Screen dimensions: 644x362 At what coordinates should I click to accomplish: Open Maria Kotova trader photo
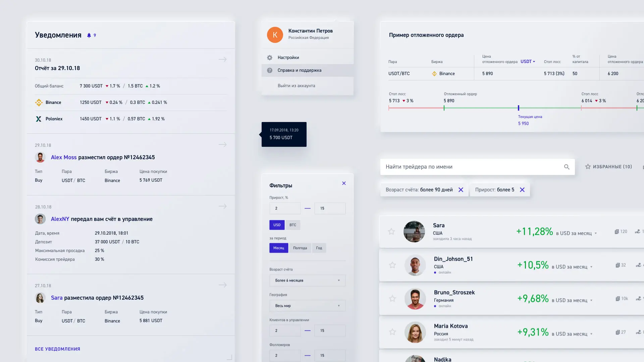point(415,332)
